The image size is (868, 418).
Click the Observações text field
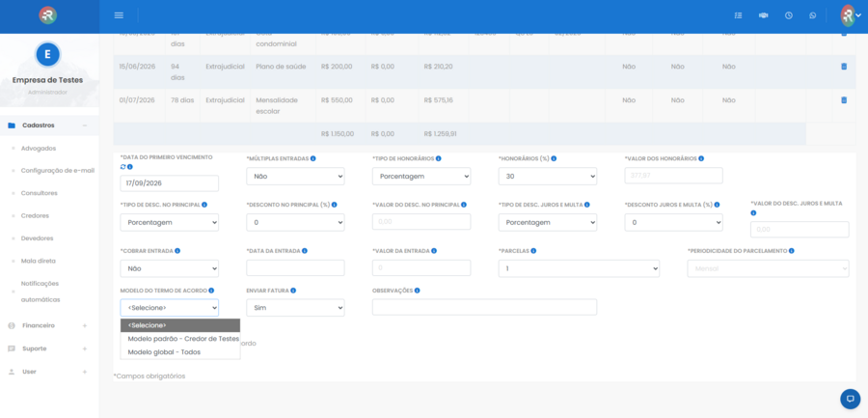[x=484, y=307]
